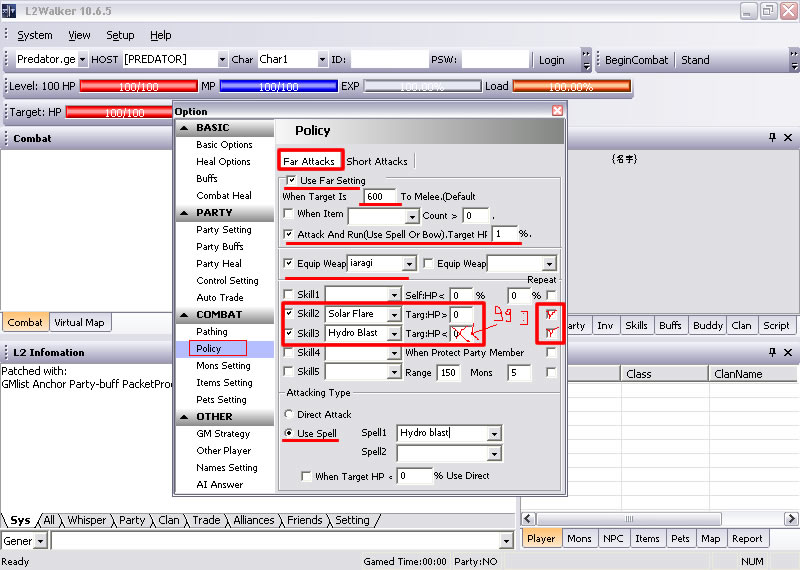The image size is (800, 570).
Task: Switch to the Virtual Map tab
Action: point(80,323)
